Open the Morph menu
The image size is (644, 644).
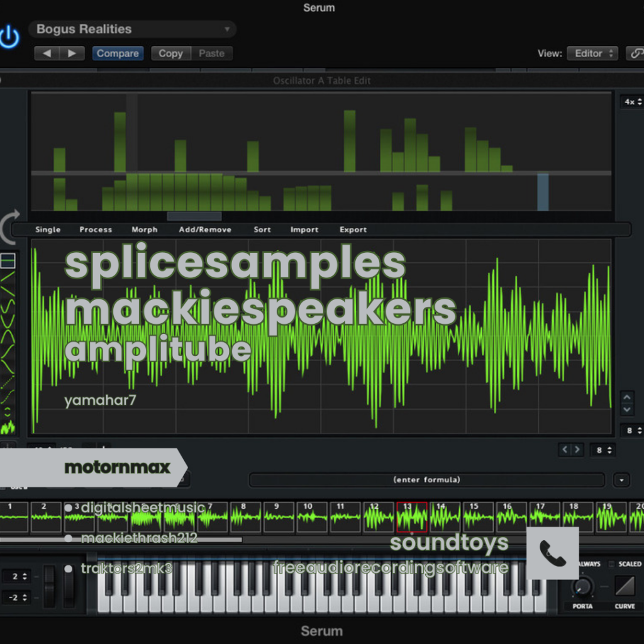pos(145,230)
